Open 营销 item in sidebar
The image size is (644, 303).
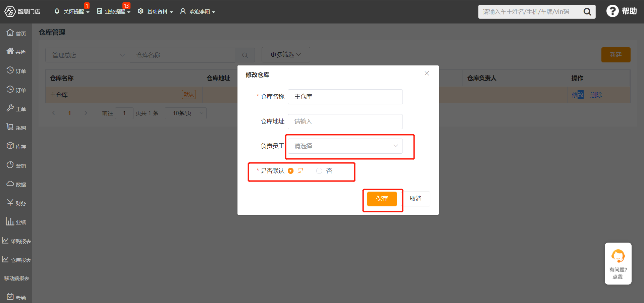click(16, 165)
